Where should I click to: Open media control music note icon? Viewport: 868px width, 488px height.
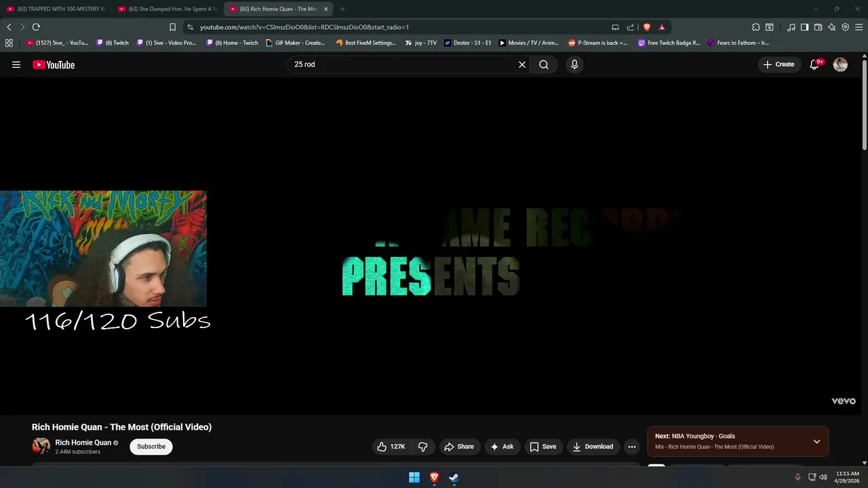click(x=791, y=27)
